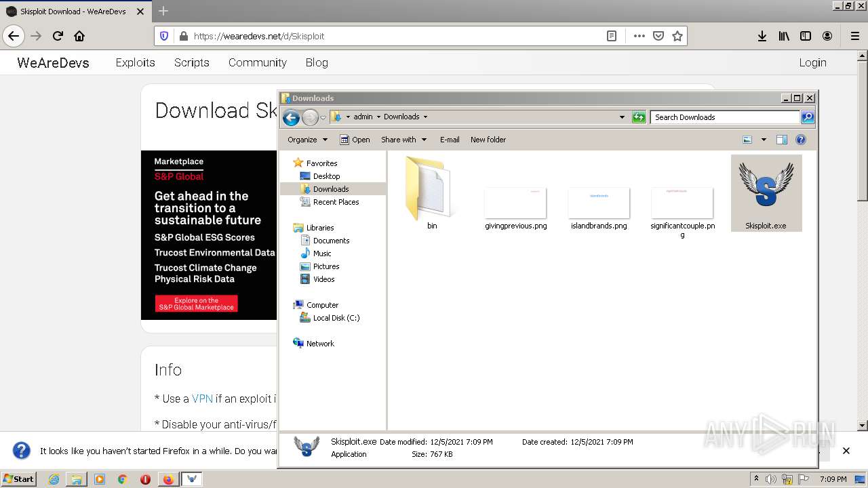Show site security lock information
The width and height of the screenshot is (868, 488).
click(x=183, y=36)
